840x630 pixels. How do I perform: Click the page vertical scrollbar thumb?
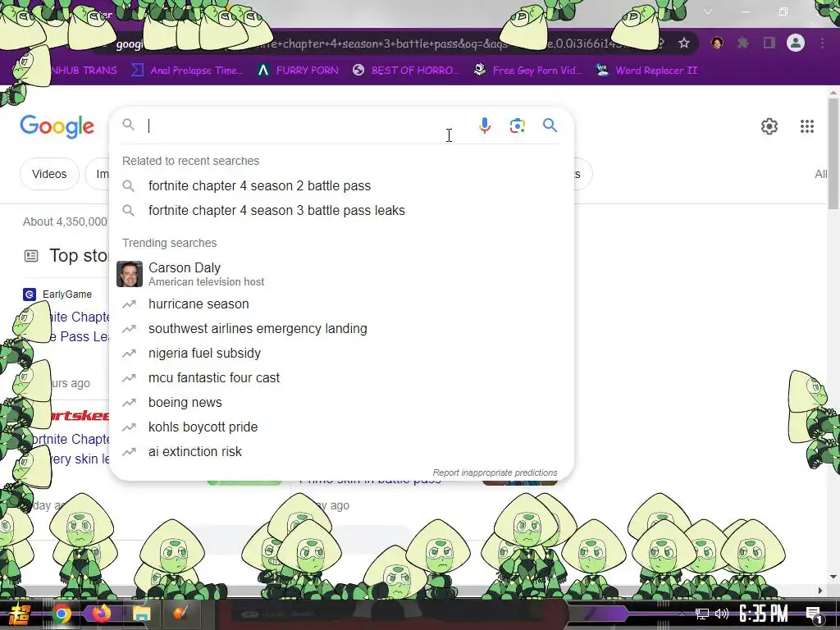click(x=833, y=153)
